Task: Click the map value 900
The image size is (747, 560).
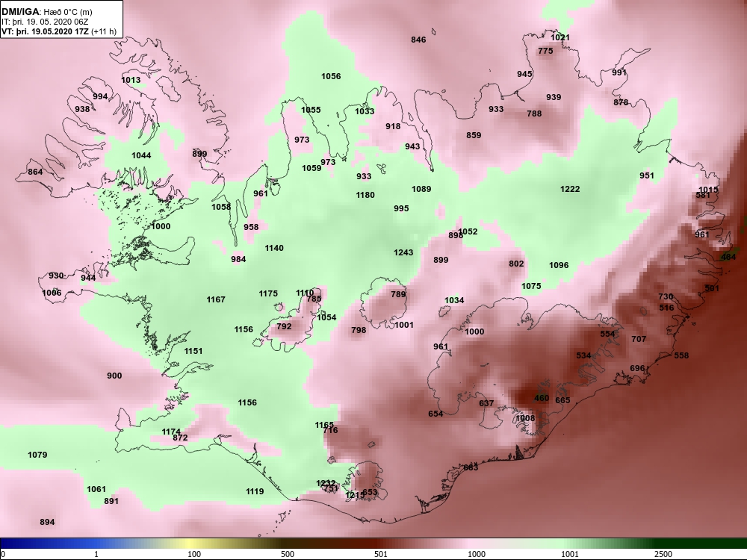Action: [x=114, y=376]
